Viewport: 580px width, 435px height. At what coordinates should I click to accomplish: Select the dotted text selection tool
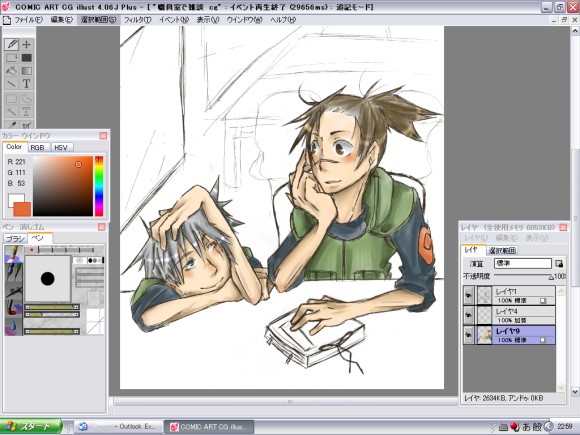[x=26, y=111]
